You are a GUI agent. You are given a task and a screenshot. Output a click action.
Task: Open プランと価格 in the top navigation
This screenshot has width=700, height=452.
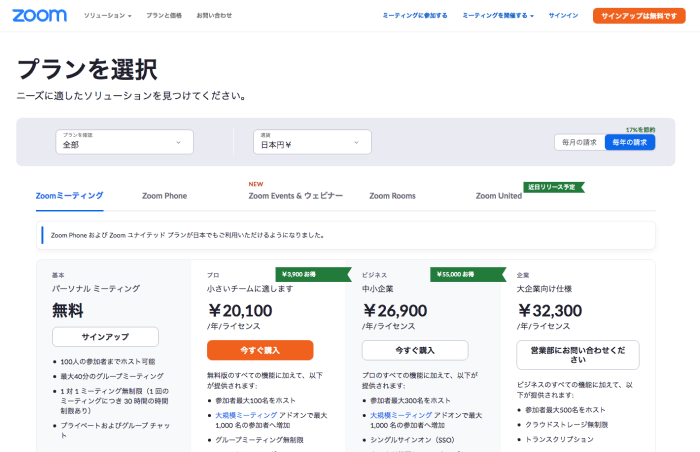164,16
